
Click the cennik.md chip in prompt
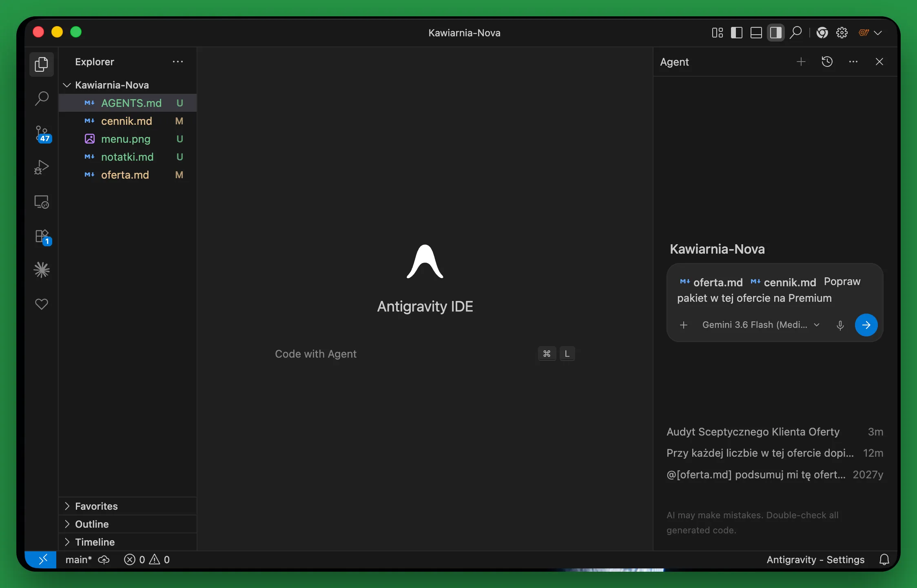[784, 282]
